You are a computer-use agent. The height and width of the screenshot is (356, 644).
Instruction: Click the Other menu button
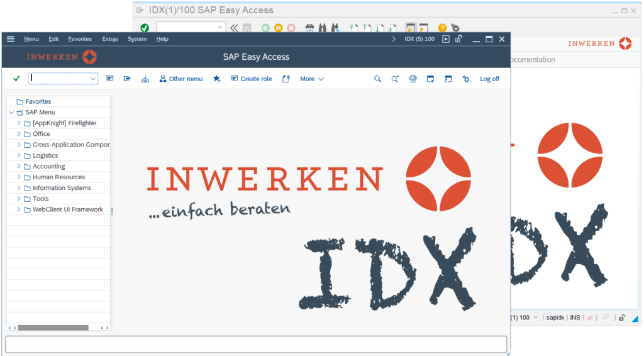click(x=181, y=79)
